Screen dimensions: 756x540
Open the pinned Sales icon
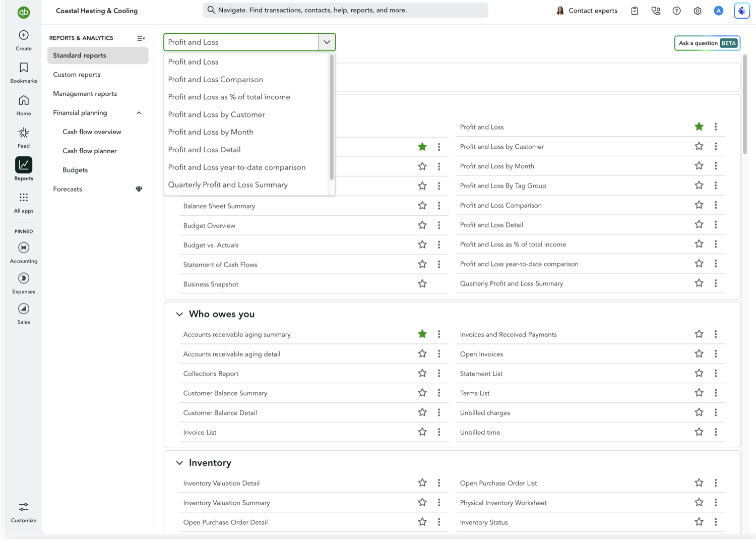[x=24, y=309]
